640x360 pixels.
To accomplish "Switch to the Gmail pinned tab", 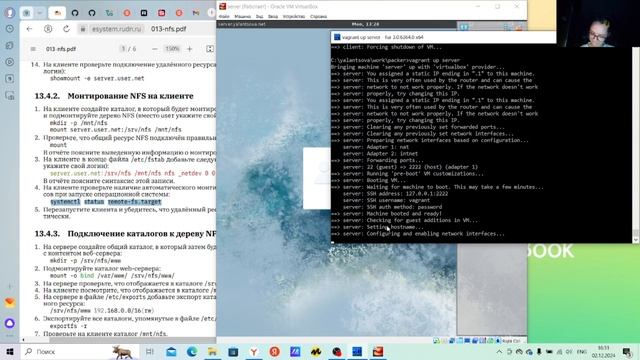I will point(196,13).
